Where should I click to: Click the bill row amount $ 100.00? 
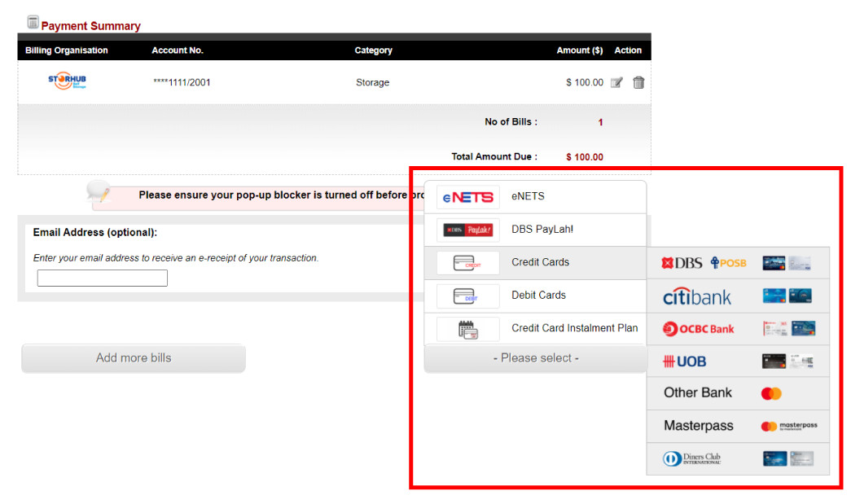pos(585,82)
